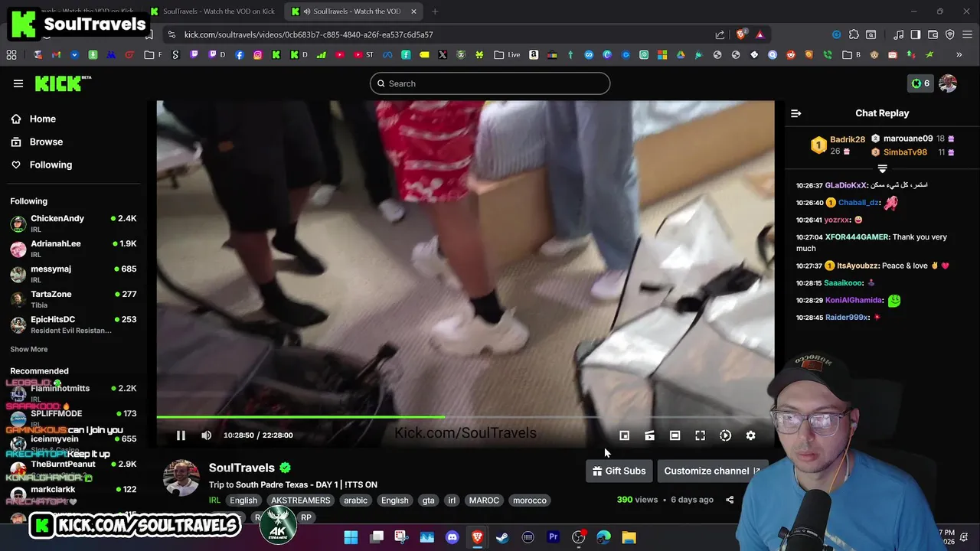980x551 pixels.
Task: Open File Explorer from the taskbar
Action: (629, 537)
